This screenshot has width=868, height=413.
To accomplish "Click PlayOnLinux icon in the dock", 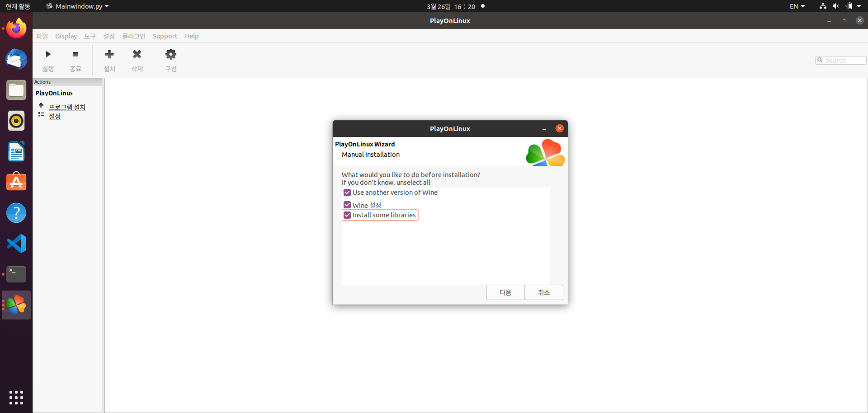I will click(x=16, y=305).
